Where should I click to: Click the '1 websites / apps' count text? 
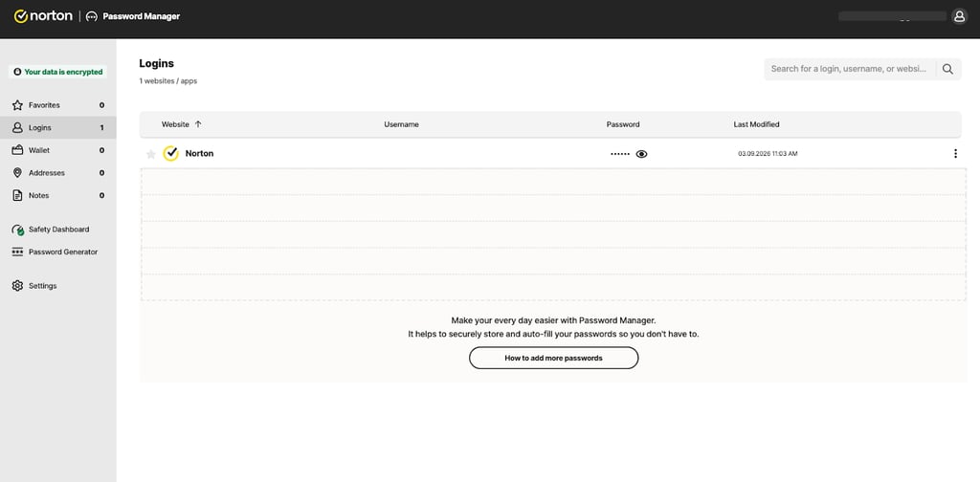(x=168, y=81)
